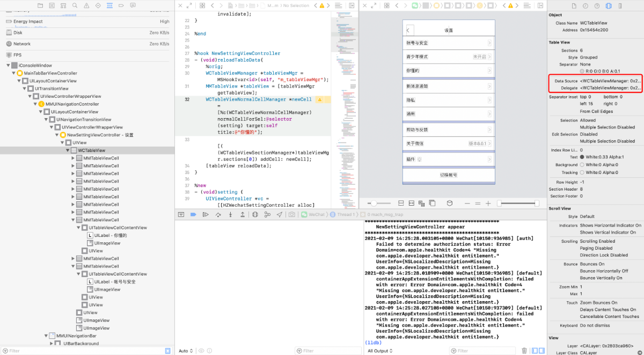Add editor split in code editor pane
644x355 pixels.
352,5
